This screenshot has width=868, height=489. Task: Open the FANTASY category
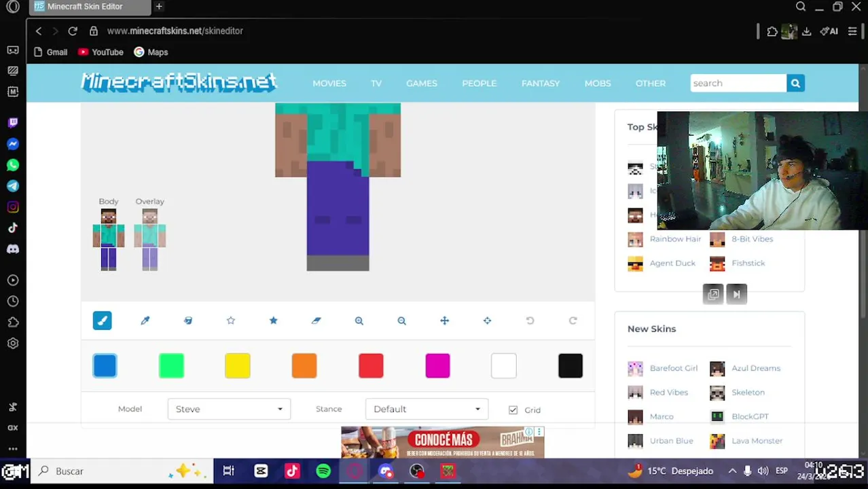coord(541,83)
